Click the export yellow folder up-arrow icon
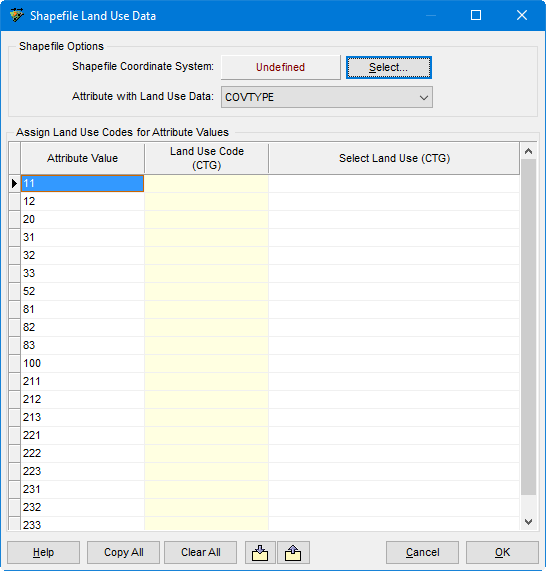Viewport: 546px width, 571px height. coord(293,552)
